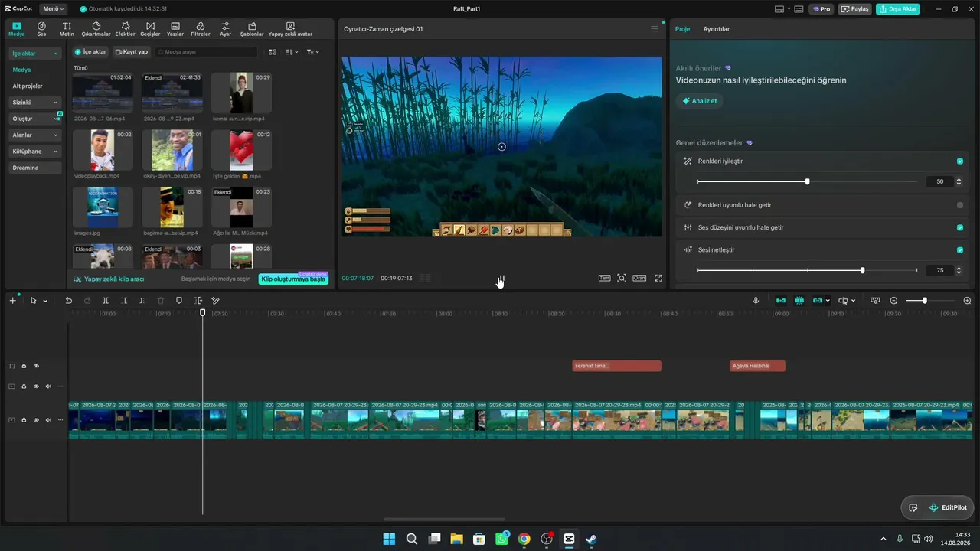
Task: Click the delete (trash) icon in timeline toolbar
Action: pos(161,301)
